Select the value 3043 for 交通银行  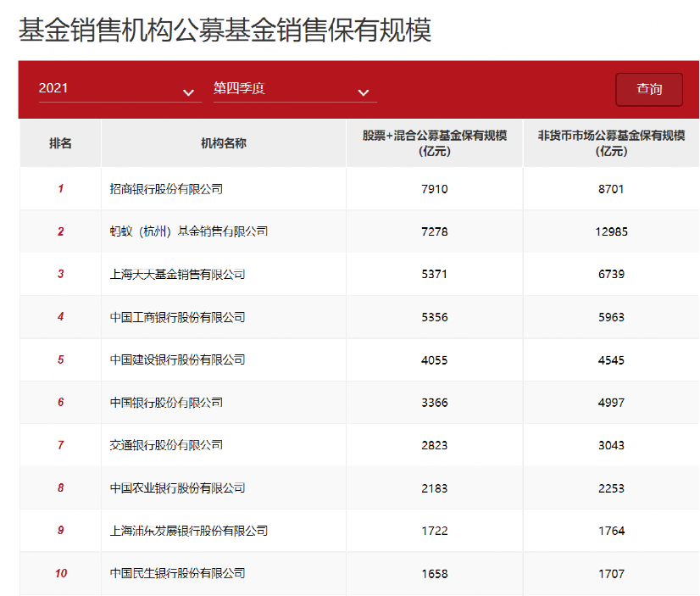611,445
